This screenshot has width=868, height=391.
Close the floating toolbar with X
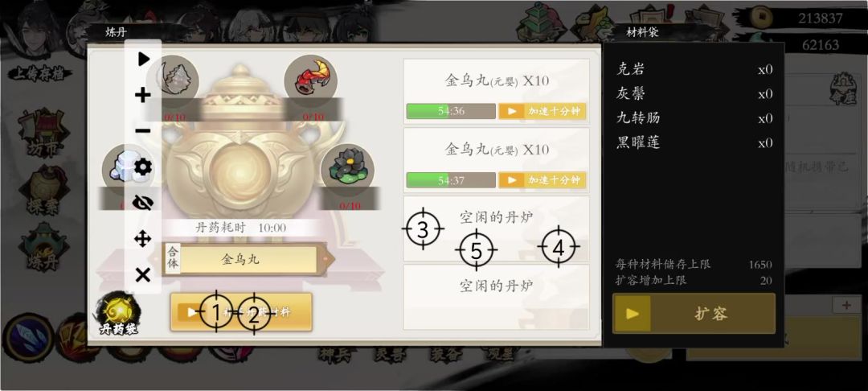143,274
